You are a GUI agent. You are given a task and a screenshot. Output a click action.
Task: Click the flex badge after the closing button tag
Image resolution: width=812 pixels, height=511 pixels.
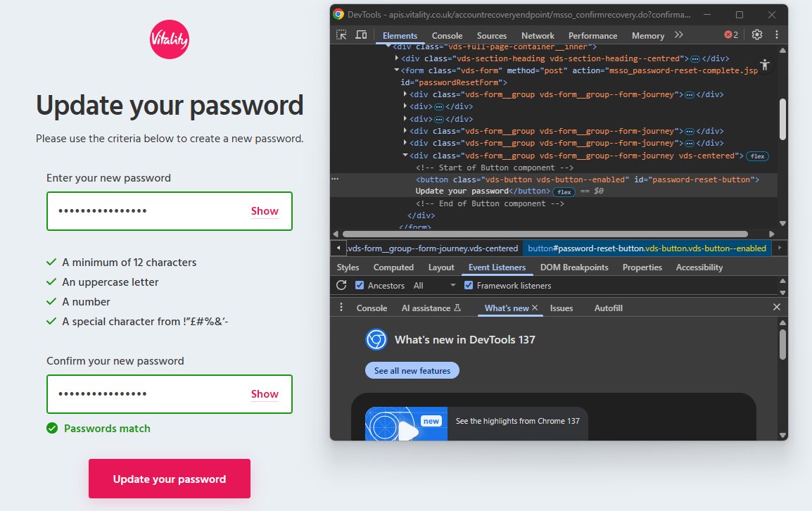click(x=564, y=191)
